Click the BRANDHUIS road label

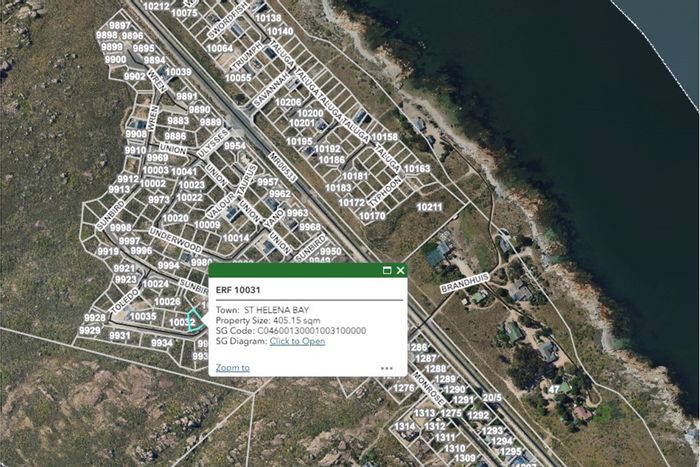[465, 283]
